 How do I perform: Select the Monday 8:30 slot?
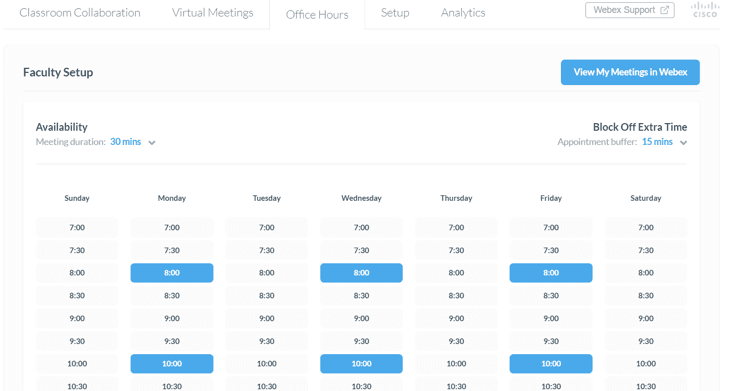[x=172, y=296]
